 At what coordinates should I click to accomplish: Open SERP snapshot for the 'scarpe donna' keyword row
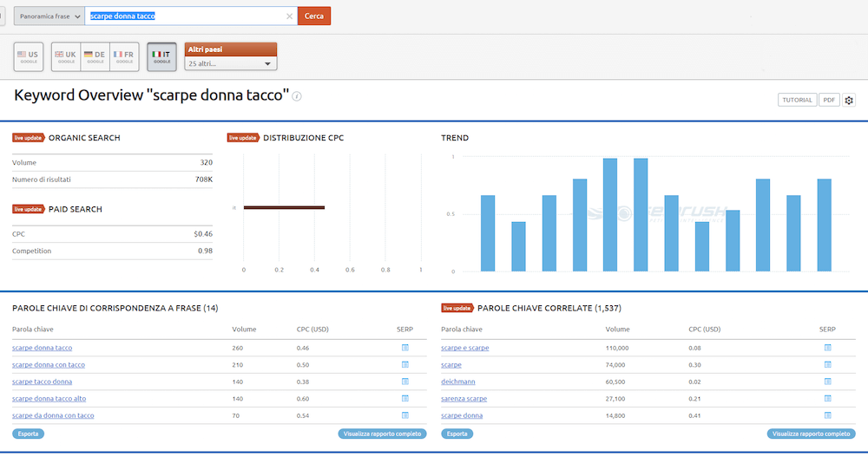[827, 415]
